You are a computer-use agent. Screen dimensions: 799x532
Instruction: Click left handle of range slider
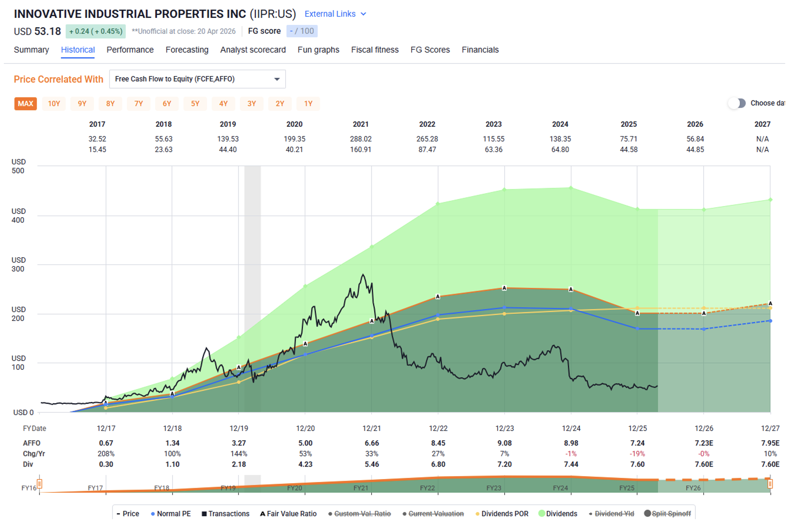click(x=40, y=483)
